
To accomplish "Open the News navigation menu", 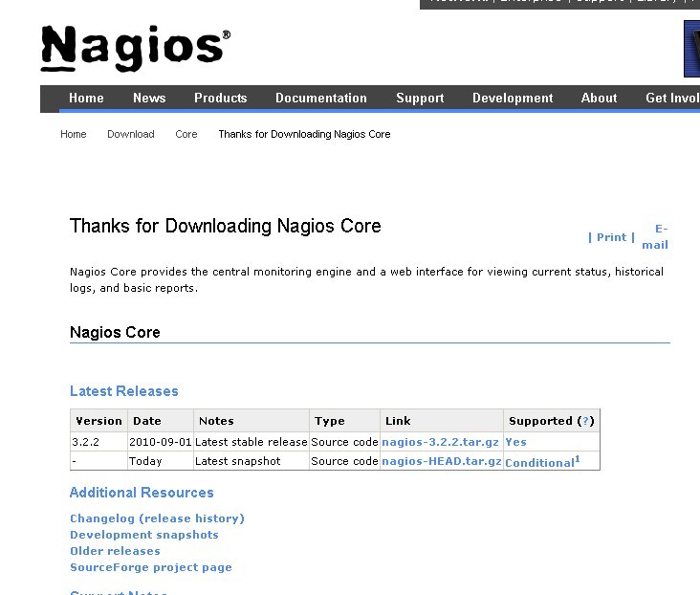I will coord(149,98).
